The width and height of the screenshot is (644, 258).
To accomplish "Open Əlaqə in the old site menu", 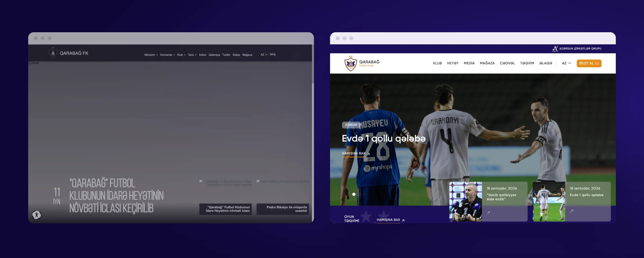I will pyautogui.click(x=236, y=55).
